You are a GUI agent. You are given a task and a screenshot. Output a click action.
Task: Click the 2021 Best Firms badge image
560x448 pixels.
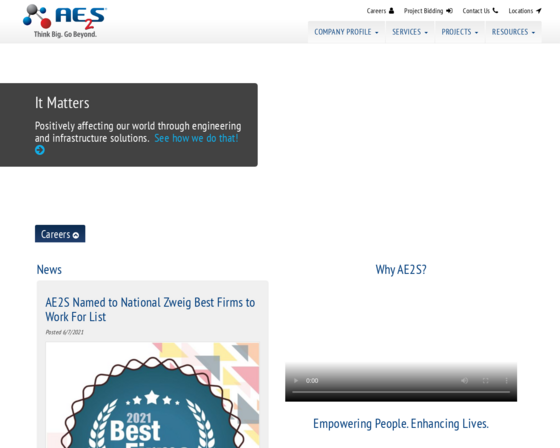(x=152, y=395)
